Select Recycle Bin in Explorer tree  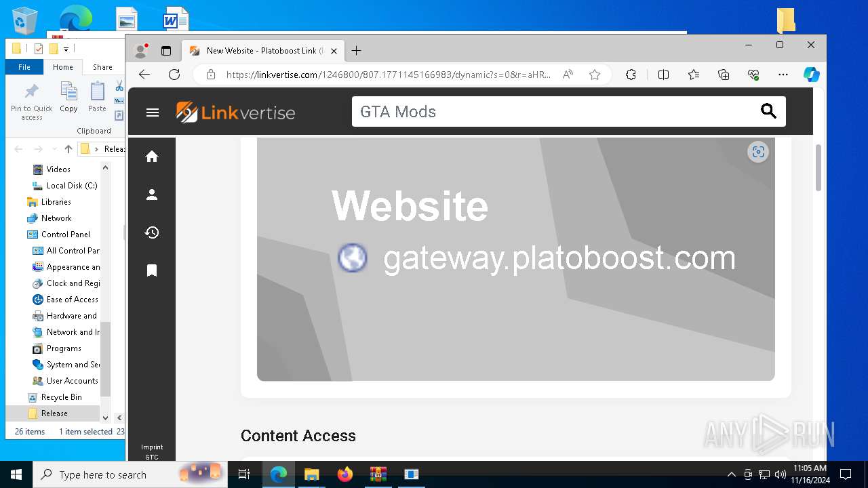[61, 397]
